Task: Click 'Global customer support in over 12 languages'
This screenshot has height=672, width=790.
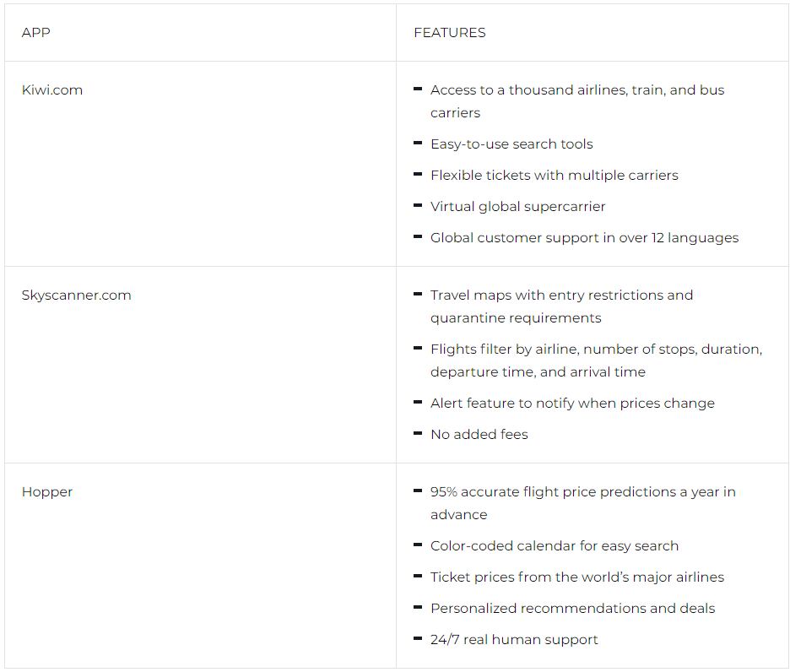Action: [x=584, y=237]
